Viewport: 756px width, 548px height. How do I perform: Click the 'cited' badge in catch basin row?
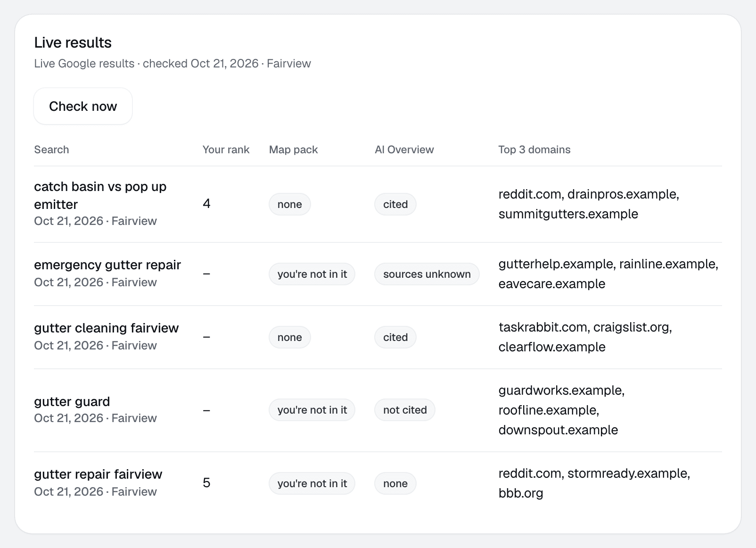point(395,204)
